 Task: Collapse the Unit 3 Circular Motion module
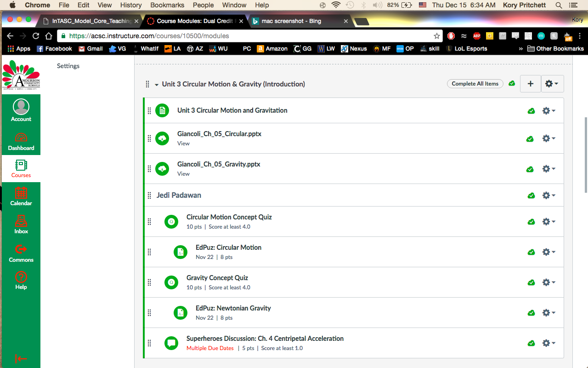[157, 85]
